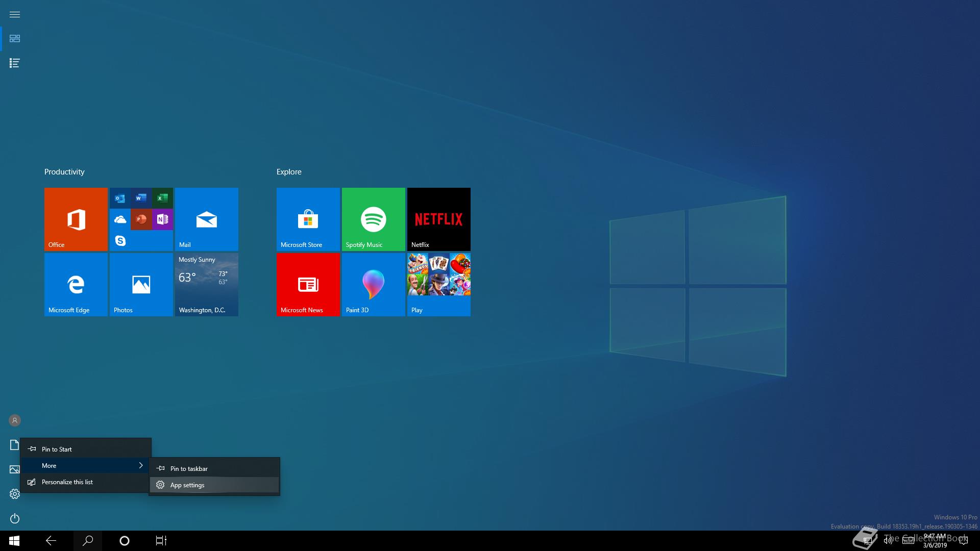
Task: Open the touch keyboard tray icon
Action: (908, 541)
